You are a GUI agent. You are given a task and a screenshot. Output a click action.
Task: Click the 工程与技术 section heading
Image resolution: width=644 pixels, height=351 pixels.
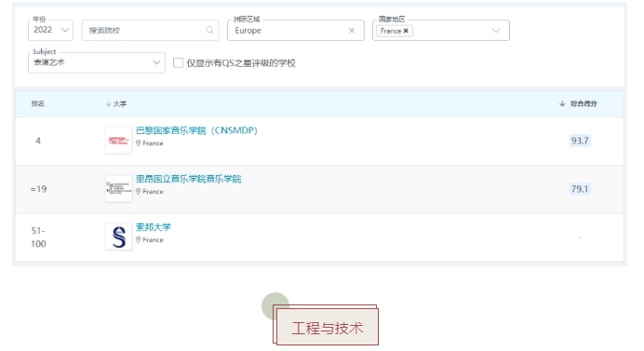(328, 328)
